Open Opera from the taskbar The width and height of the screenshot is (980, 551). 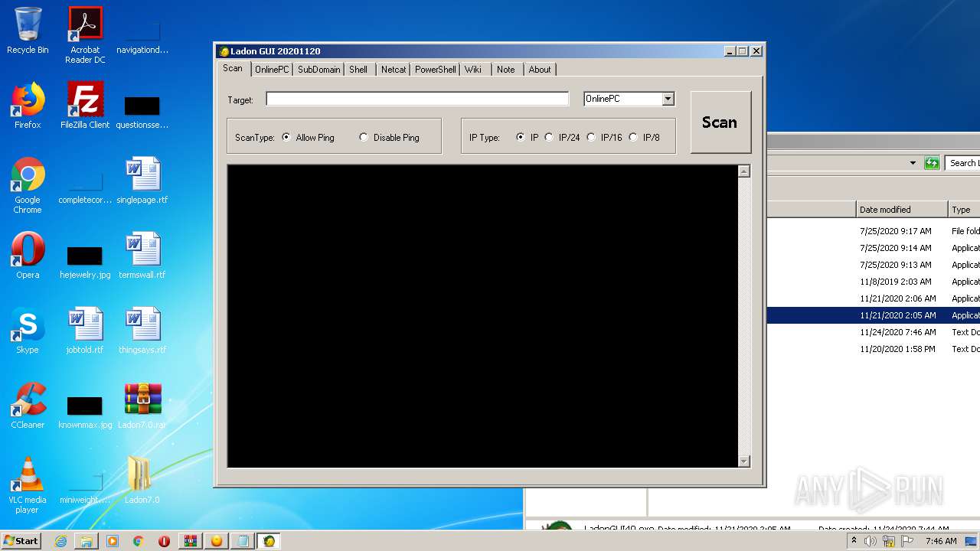coord(165,541)
